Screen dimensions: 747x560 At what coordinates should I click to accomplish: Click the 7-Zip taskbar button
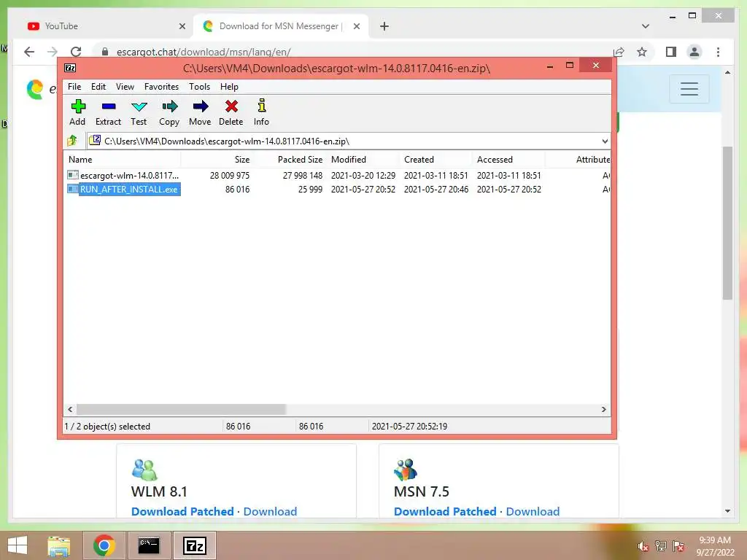click(x=195, y=545)
